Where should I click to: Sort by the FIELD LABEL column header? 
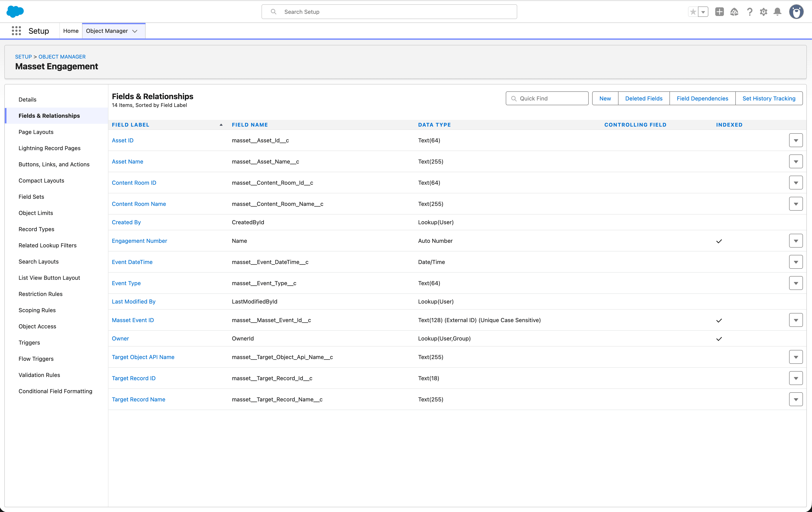tap(130, 125)
